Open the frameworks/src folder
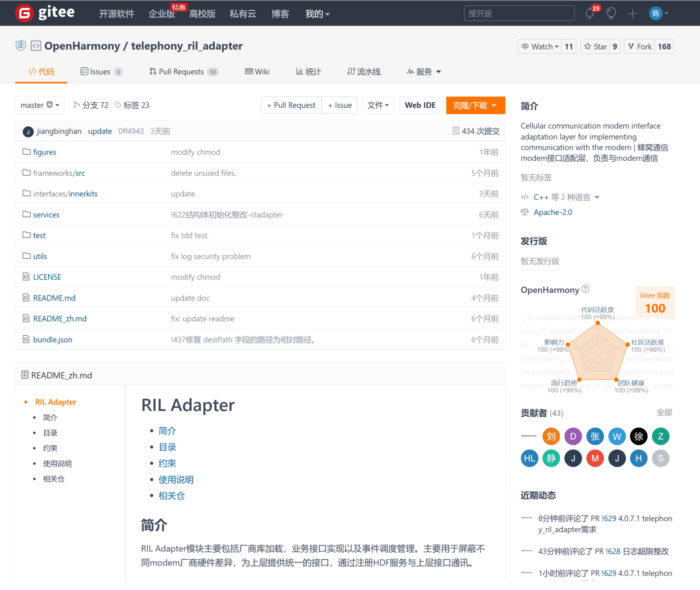Image resolution: width=700 pixels, height=590 pixels. click(59, 173)
